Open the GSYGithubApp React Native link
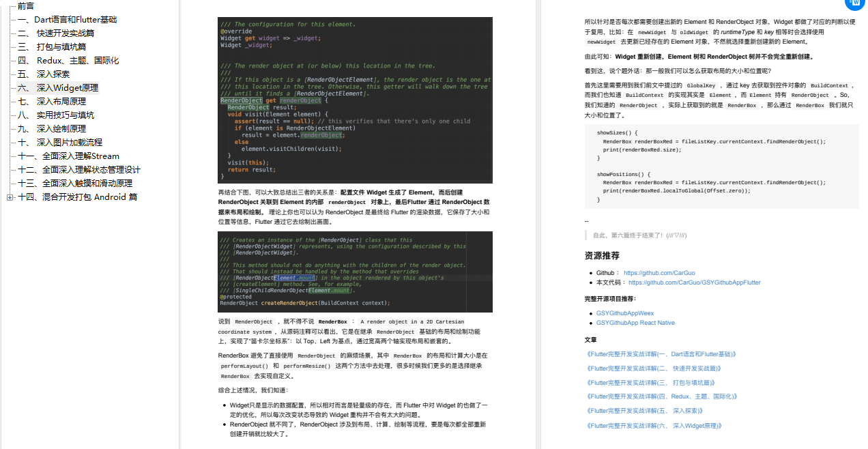This screenshot has height=449, width=868. 635,323
